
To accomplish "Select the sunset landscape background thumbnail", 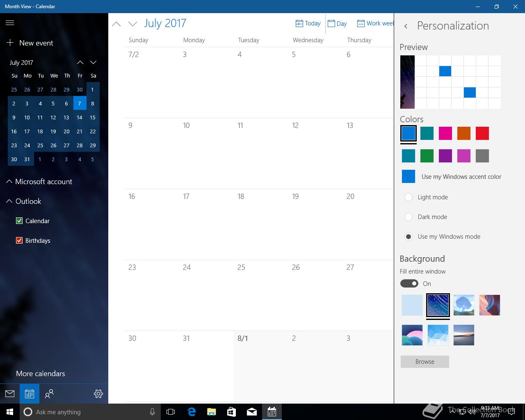I will click(x=464, y=335).
